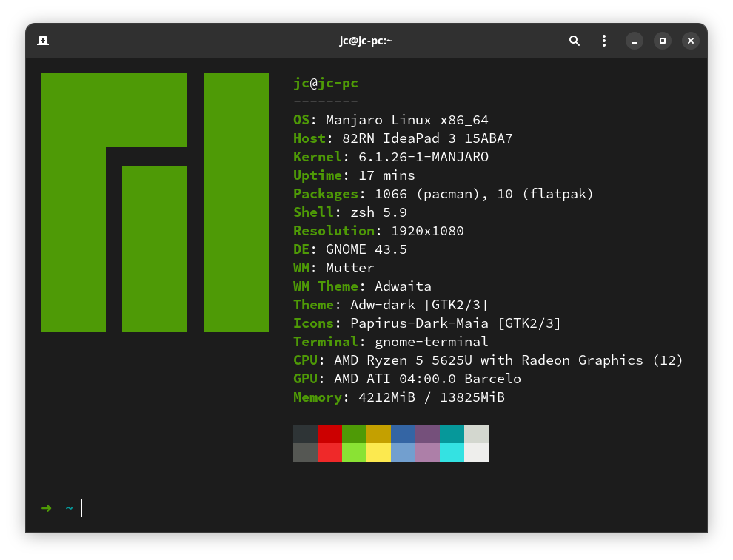733x560 pixels.
Task: Click the green arrow shell prompt
Action: [47, 508]
